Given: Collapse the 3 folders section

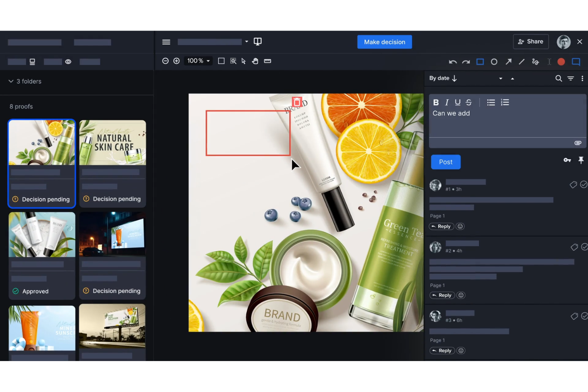Looking at the screenshot, I should coord(11,81).
